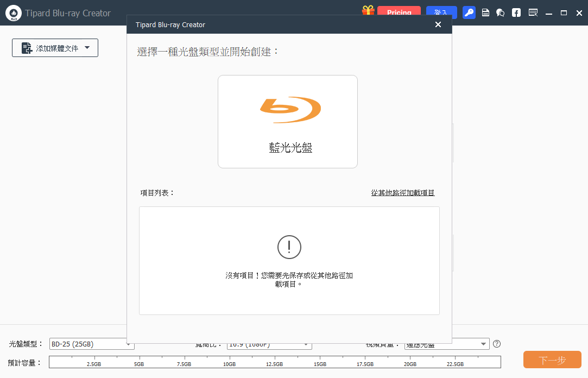
Task: Close the disc type selection dialog
Action: click(x=438, y=24)
